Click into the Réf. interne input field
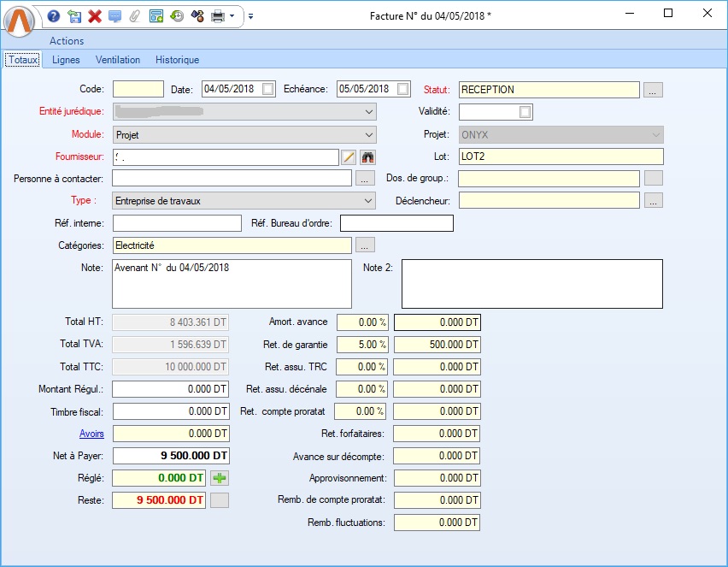 click(x=177, y=223)
